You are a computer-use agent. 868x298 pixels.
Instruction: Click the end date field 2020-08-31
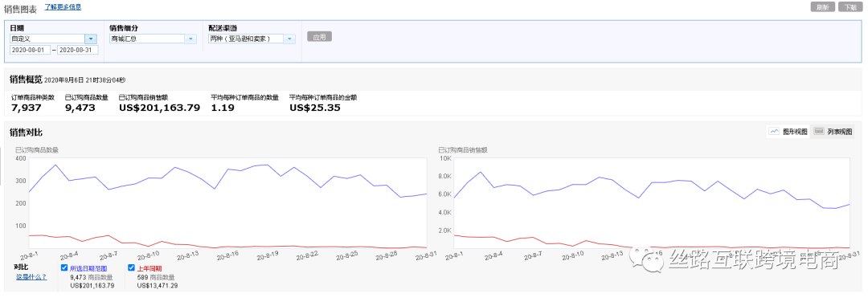click(78, 50)
